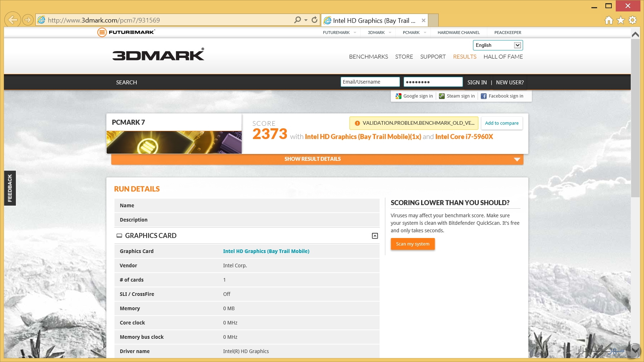This screenshot has width=644, height=362.
Task: Click Facebook sign in icon
Action: tap(484, 96)
